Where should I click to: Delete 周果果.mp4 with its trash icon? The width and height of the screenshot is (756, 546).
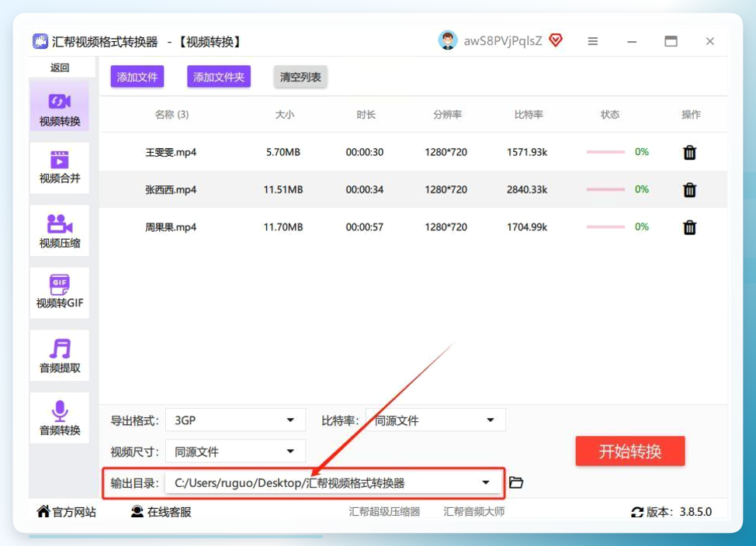(x=689, y=227)
